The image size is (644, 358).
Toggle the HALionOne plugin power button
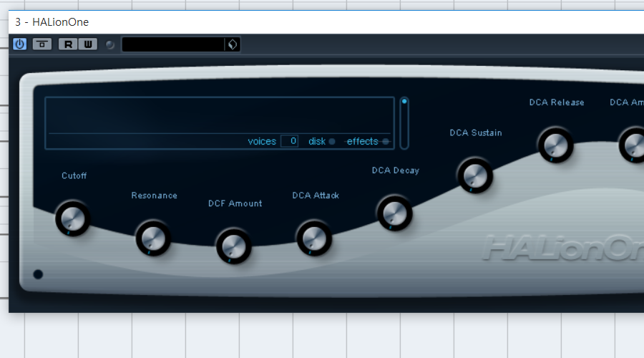tap(20, 44)
